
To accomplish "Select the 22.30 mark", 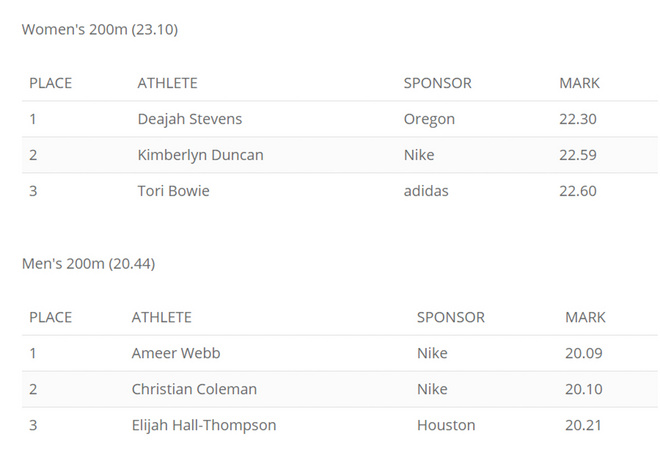I will (578, 119).
